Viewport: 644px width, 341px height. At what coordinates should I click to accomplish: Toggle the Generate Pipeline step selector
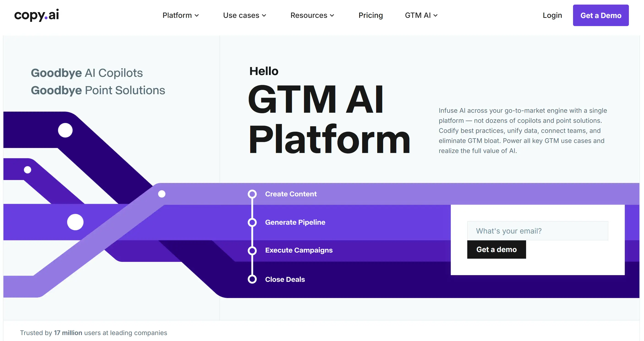pyautogui.click(x=252, y=222)
